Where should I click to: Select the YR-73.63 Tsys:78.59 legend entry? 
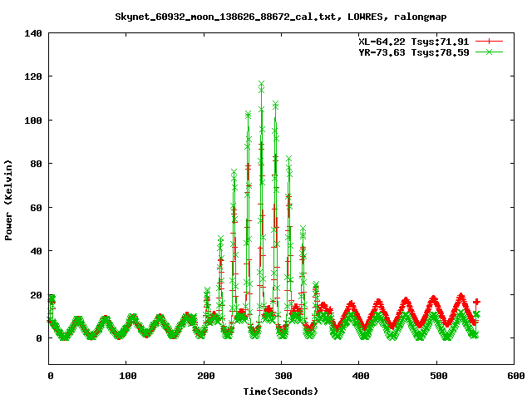[x=414, y=52]
